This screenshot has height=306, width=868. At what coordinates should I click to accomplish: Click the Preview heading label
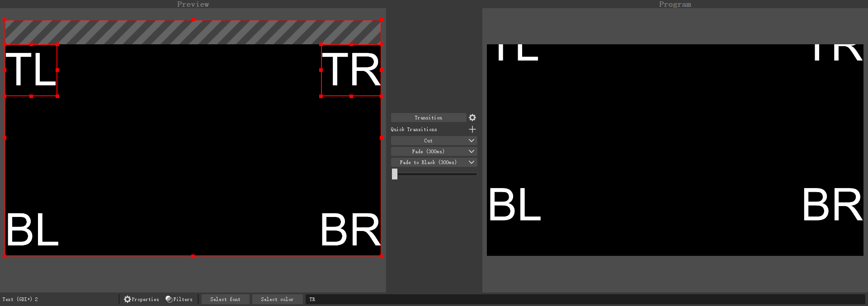pyautogui.click(x=193, y=4)
